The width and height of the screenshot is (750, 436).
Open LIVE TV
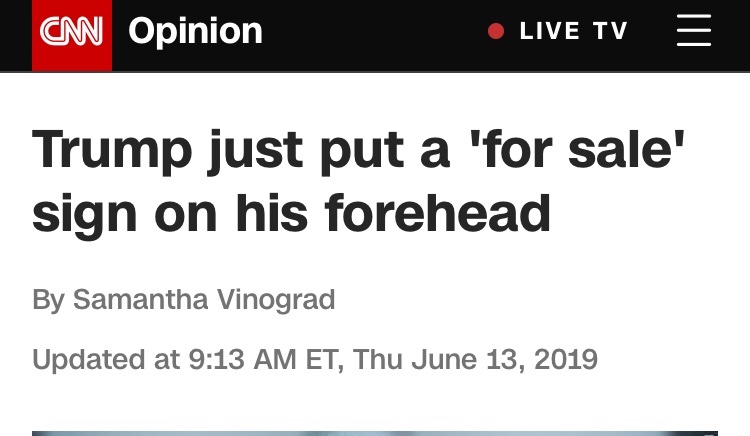pyautogui.click(x=573, y=31)
